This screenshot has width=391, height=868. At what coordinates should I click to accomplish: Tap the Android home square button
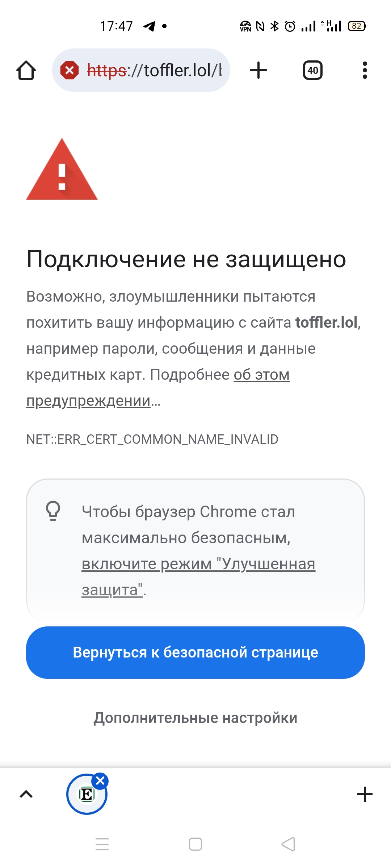coord(195,844)
